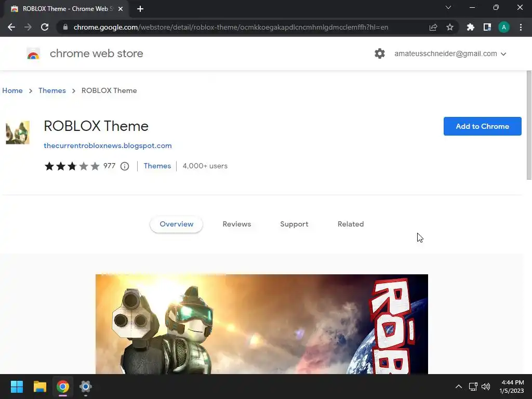The height and width of the screenshot is (399, 532).
Task: Click ROBLOX Theme breadcrumb text
Action: (x=109, y=90)
